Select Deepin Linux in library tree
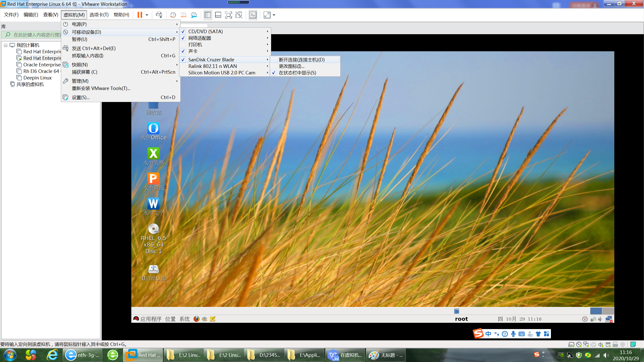Screen dimensions: 644x362 pyautogui.click(x=37, y=78)
